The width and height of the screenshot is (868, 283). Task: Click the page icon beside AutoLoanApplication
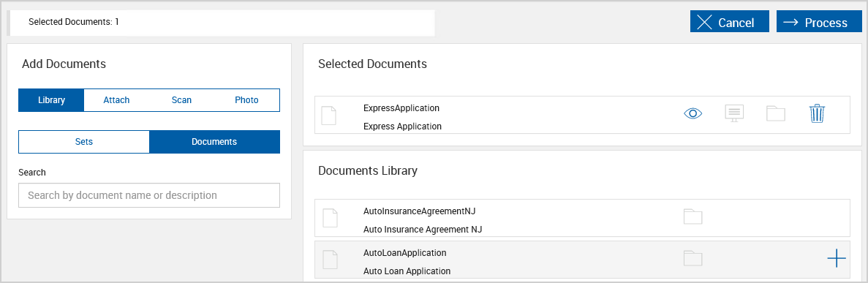click(x=331, y=260)
